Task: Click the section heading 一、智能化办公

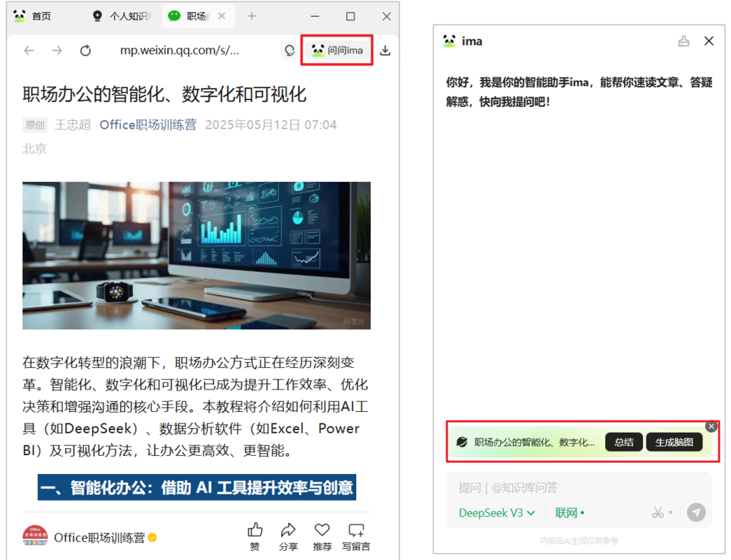Action: click(x=197, y=488)
